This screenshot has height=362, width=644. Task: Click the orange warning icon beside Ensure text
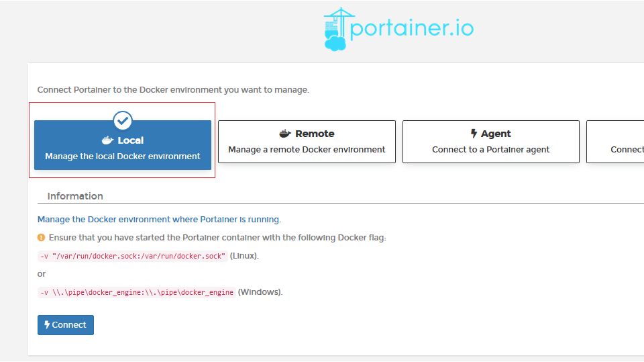click(42, 238)
